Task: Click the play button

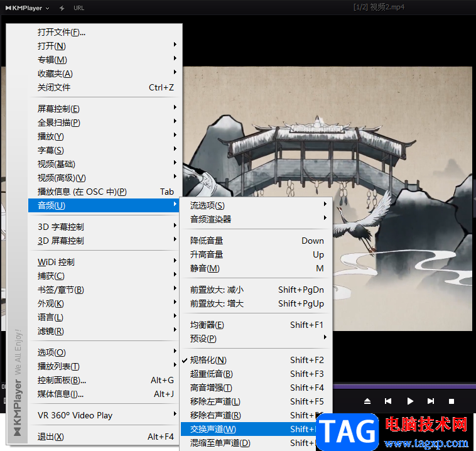Action: point(410,401)
